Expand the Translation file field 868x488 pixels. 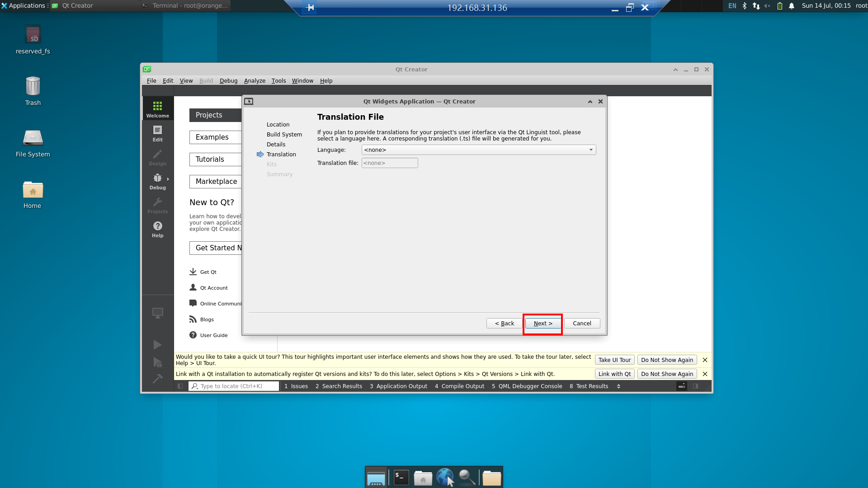pyautogui.click(x=389, y=163)
